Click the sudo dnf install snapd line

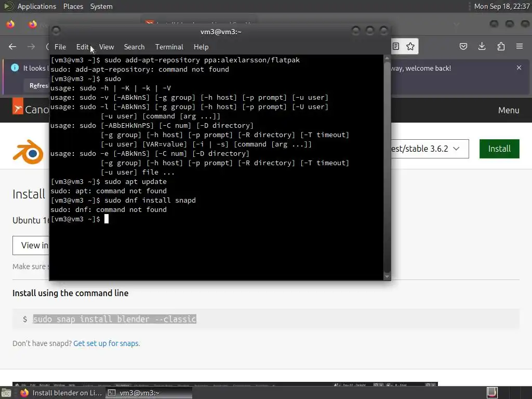click(x=123, y=200)
